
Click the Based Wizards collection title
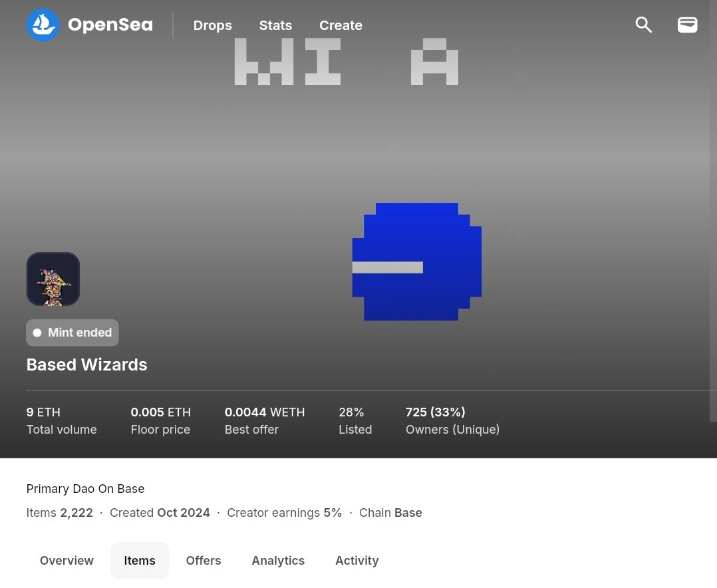coord(87,365)
